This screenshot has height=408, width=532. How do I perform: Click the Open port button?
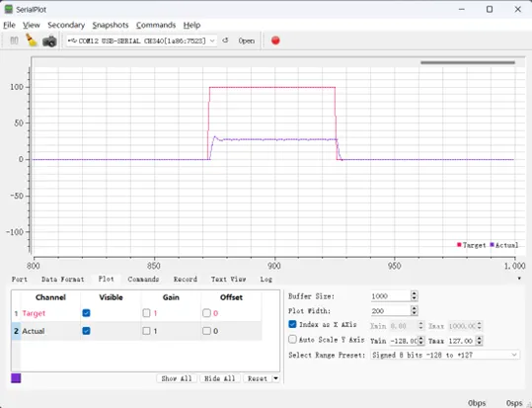point(247,41)
